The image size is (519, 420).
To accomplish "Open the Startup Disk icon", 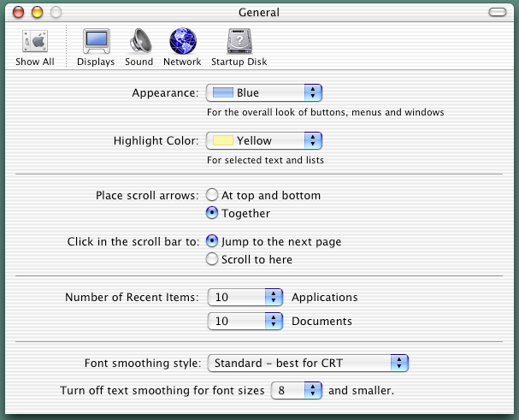I will pyautogui.click(x=239, y=42).
